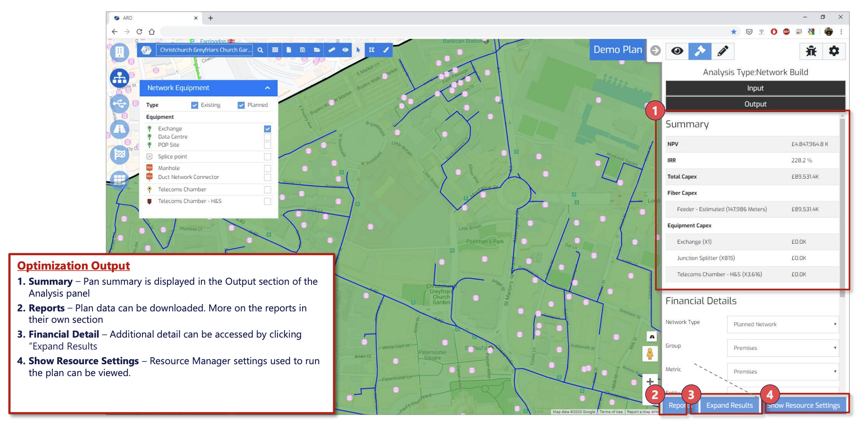Open plan with folder icon
The image size is (868, 422).
(316, 50)
